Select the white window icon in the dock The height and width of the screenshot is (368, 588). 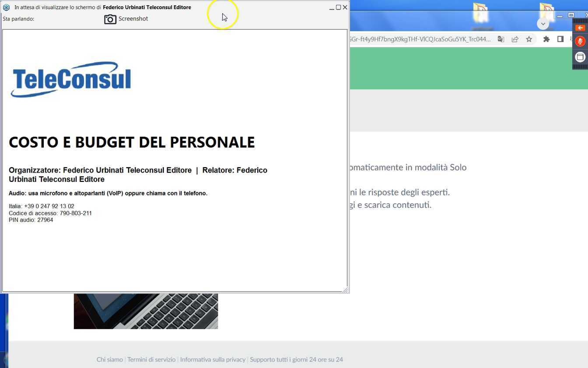[580, 57]
